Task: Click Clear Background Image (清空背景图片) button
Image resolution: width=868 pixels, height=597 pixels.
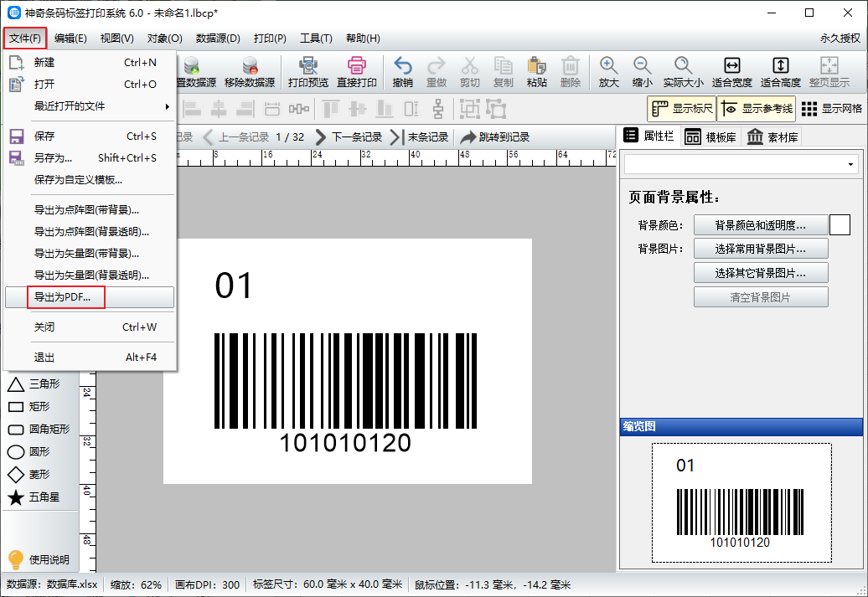Action: tap(761, 297)
